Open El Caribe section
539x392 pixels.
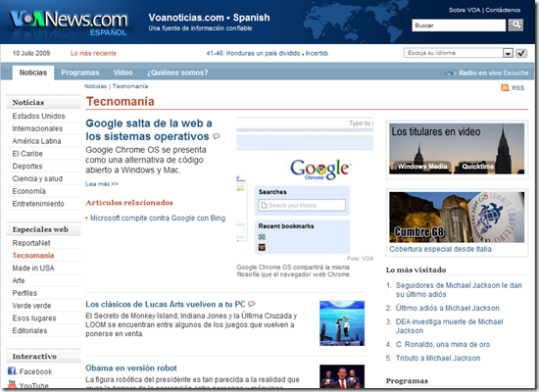27,154
